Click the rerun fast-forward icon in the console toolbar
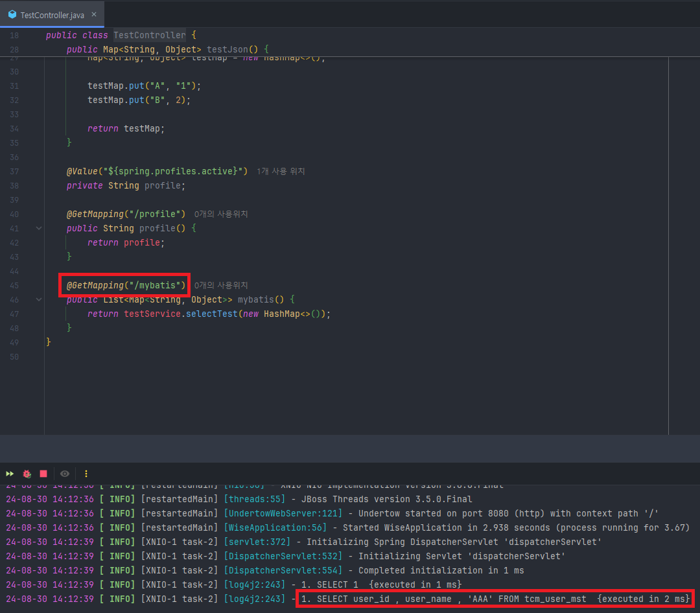The width and height of the screenshot is (700, 613). pyautogui.click(x=10, y=474)
